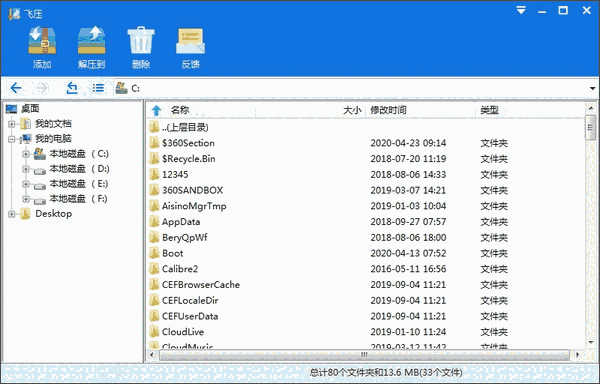Click the blue up arrow in list header
The image size is (600, 384).
coord(156,111)
